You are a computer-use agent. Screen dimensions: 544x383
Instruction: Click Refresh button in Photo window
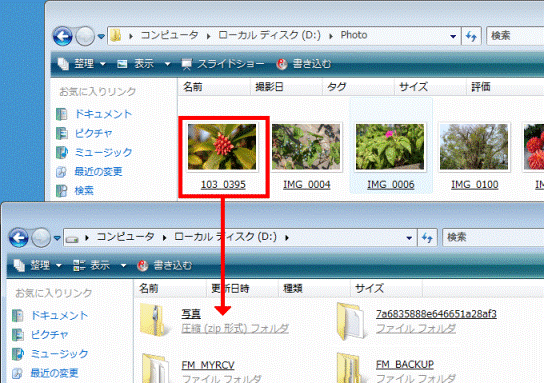[471, 36]
